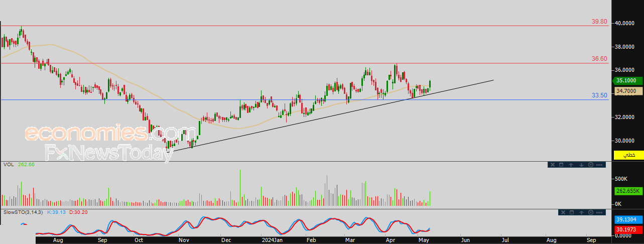Image resolution: width=644 pixels, height=244 pixels.
Task: Open more options for VOL panel
Action: pyautogui.click(x=599, y=165)
